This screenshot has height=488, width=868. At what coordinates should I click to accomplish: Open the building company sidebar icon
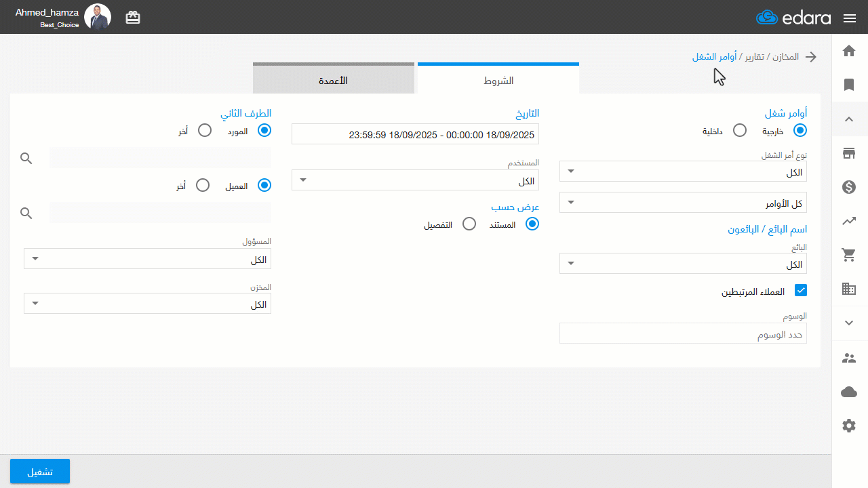click(x=849, y=289)
